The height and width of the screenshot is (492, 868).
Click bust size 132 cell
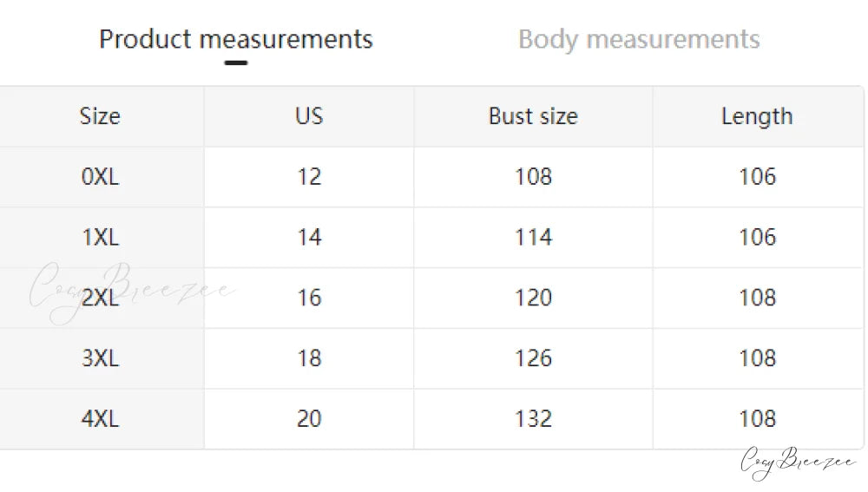533,419
